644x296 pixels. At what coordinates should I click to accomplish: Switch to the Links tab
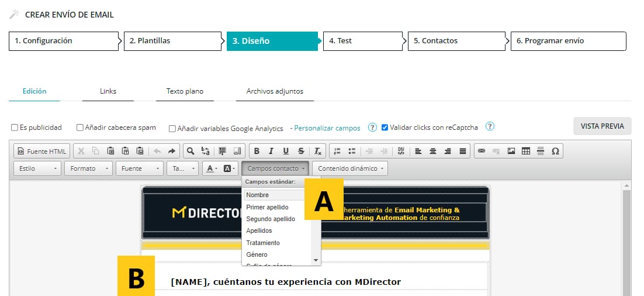108,91
